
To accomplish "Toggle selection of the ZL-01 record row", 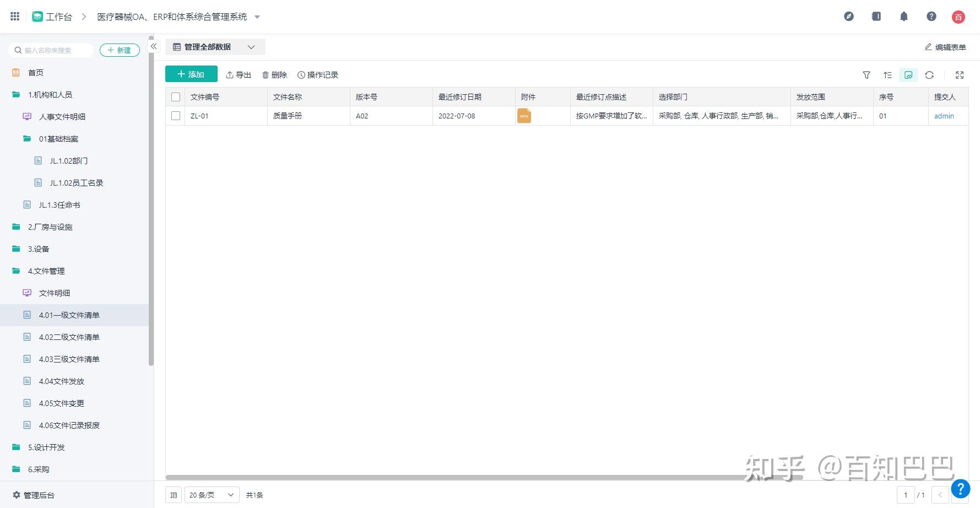I will (176, 116).
